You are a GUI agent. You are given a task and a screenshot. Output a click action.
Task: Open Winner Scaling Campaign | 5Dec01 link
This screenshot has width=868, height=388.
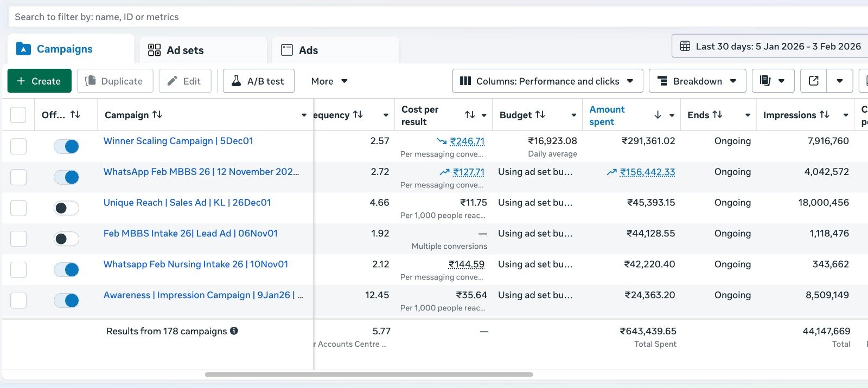[178, 141]
